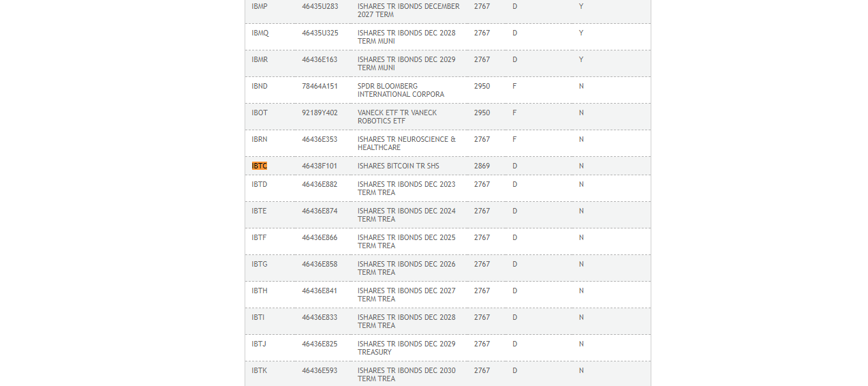This screenshot has height=386, width=868.
Task: Click the IBMQ ticker symbol
Action: tap(260, 33)
